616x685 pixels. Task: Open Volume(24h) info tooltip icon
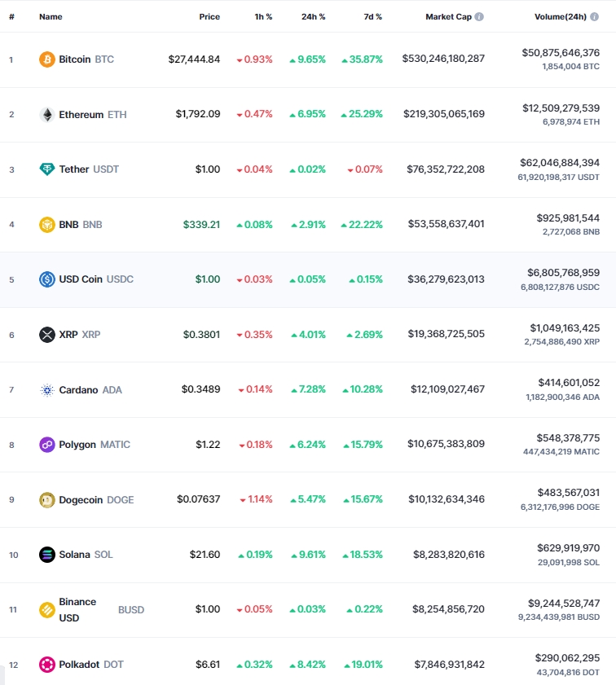[594, 16]
